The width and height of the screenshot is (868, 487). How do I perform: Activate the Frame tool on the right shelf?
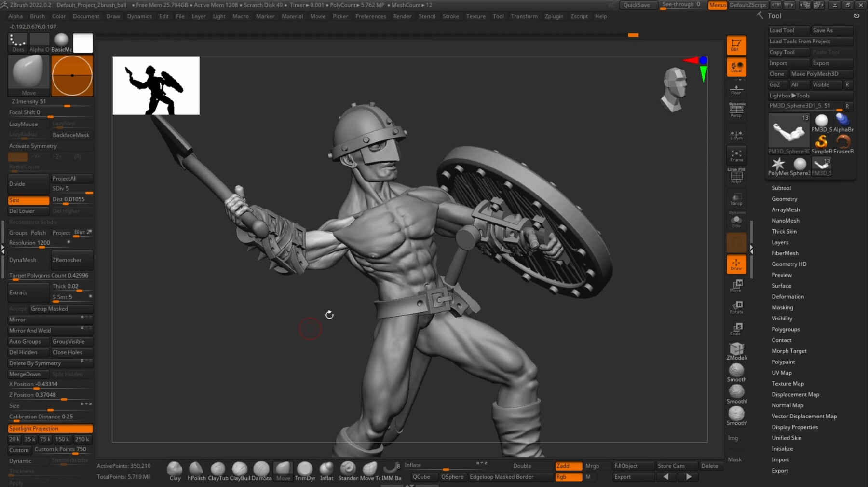[736, 155]
